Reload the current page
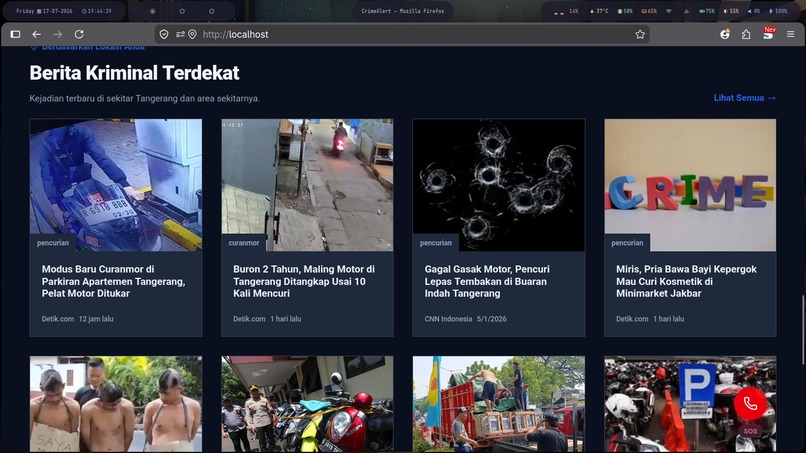Image resolution: width=806 pixels, height=453 pixels. [79, 34]
